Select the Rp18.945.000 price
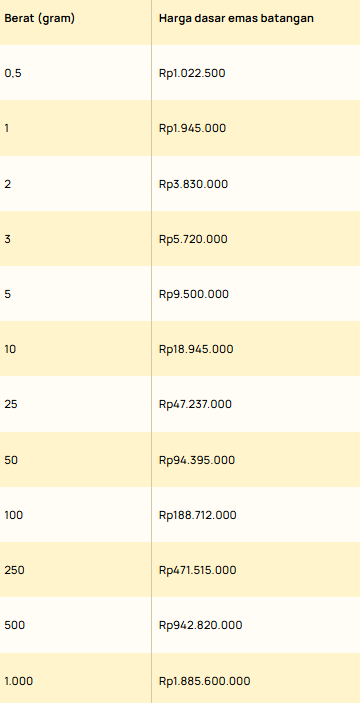The height and width of the screenshot is (703, 360). click(196, 349)
